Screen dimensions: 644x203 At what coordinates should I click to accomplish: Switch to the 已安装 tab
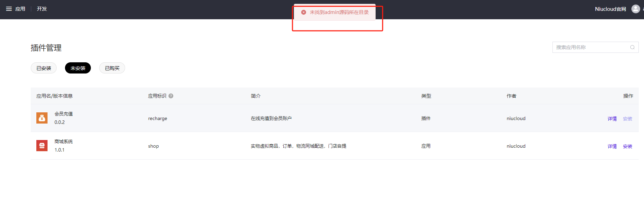[x=44, y=68]
